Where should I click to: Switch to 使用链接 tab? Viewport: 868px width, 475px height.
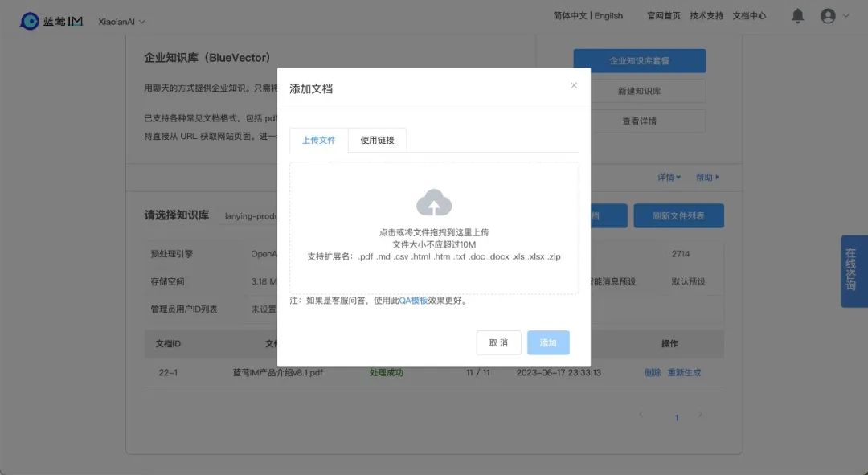(377, 140)
